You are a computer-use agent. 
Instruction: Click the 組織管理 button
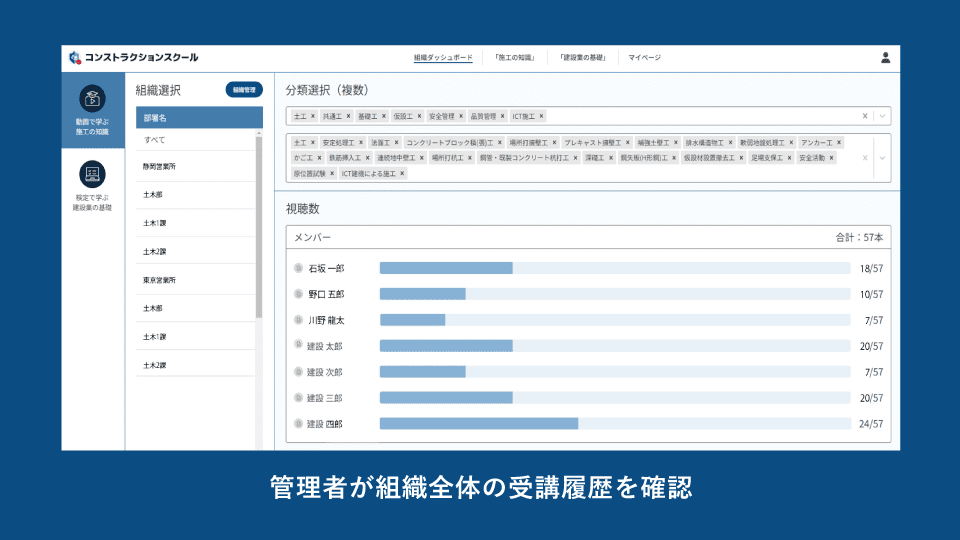[x=244, y=90]
